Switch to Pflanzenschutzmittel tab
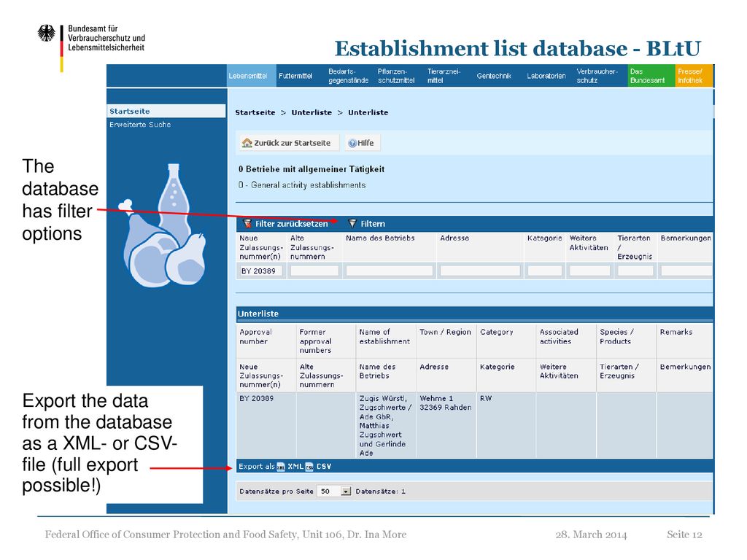747x560 pixels. [x=396, y=76]
